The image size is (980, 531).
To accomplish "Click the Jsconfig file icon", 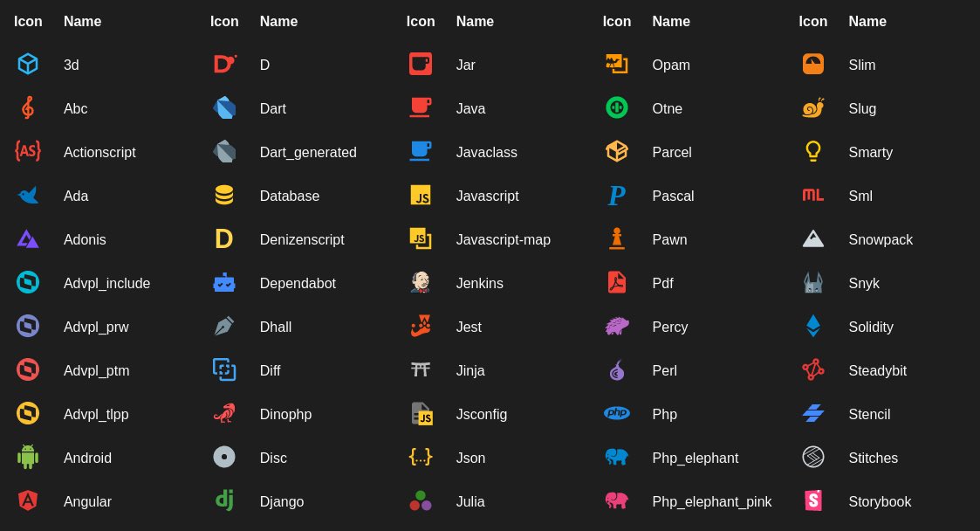I will (421, 413).
